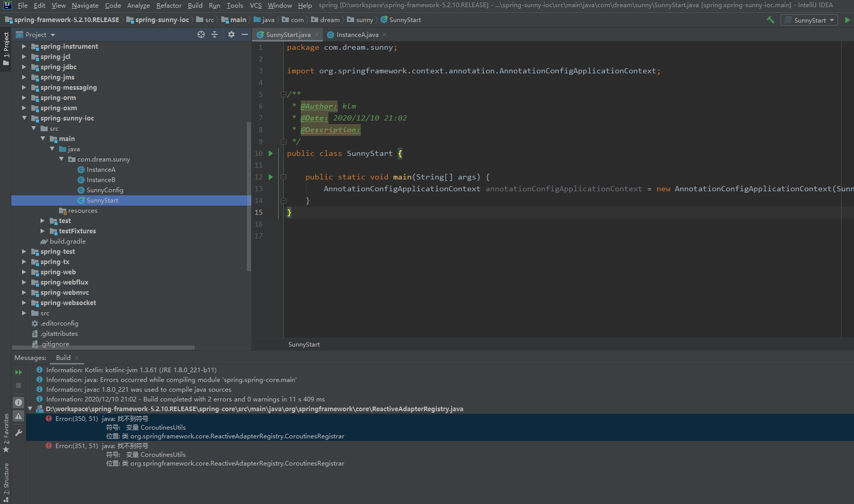
Task: Click the run gutter arrow beside main method
Action: click(270, 177)
